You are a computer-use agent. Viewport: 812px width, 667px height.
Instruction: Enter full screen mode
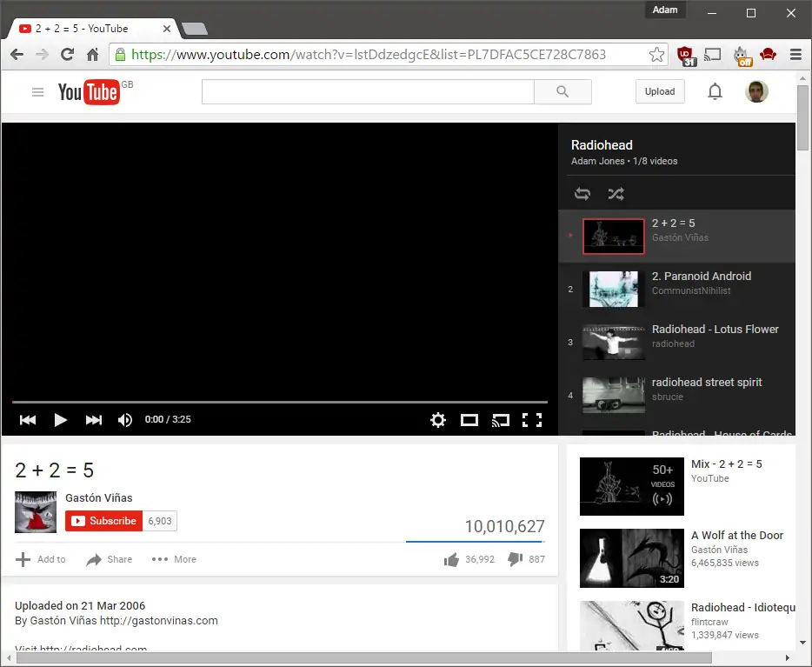(532, 420)
